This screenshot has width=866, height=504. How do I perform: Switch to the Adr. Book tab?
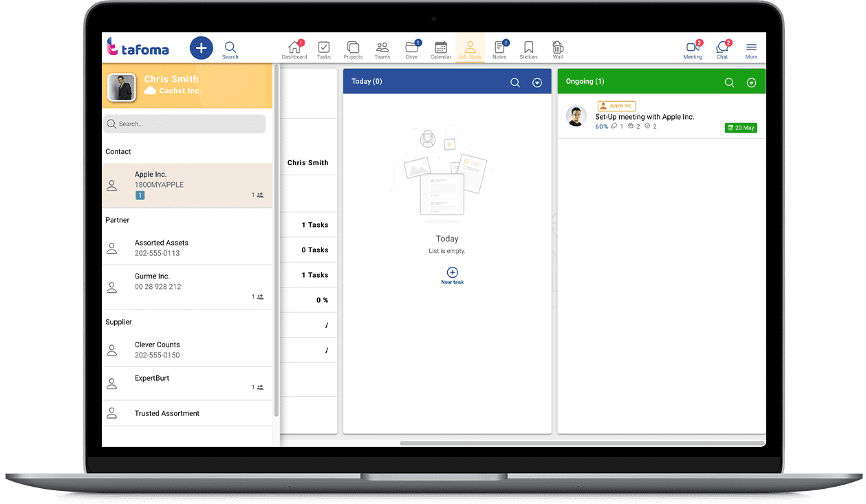pyautogui.click(x=470, y=48)
